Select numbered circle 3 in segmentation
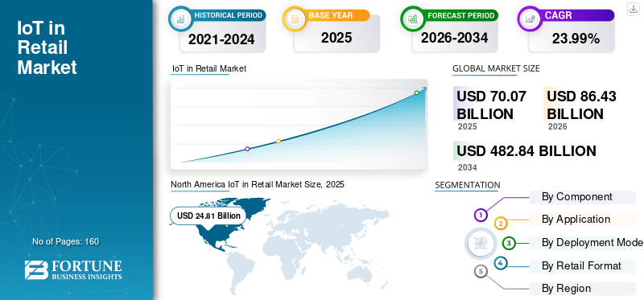Viewport: 644px width, 300px height. (509, 243)
